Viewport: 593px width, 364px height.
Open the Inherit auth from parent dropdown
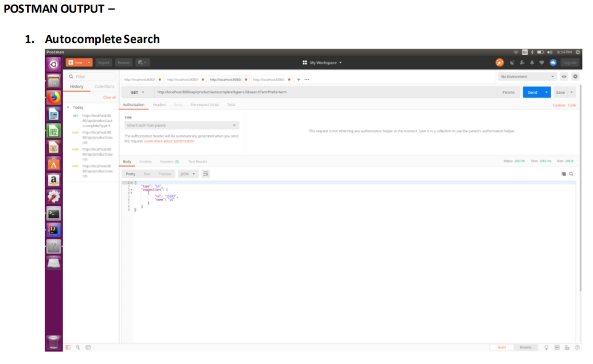click(182, 125)
